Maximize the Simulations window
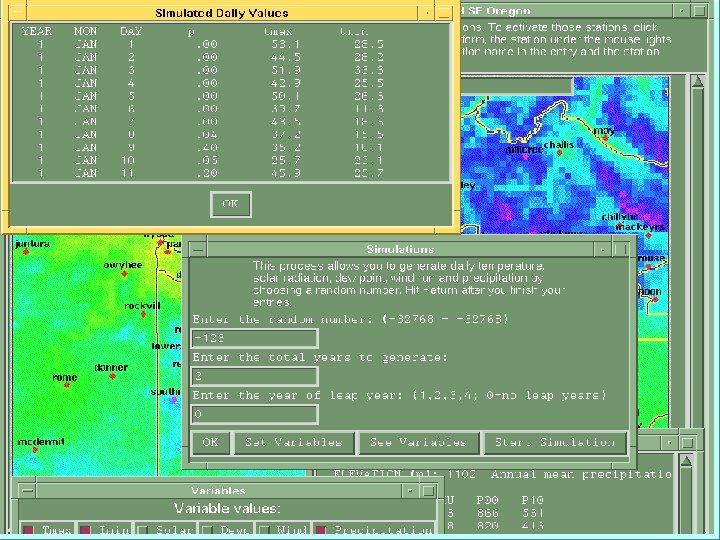720x540 pixels. click(x=620, y=249)
